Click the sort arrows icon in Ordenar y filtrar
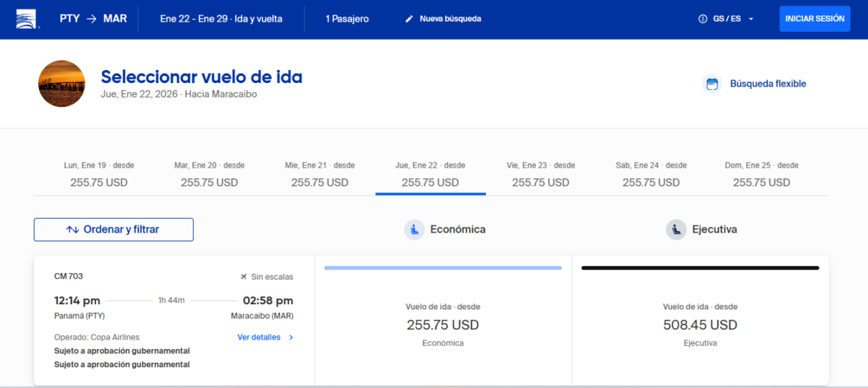This screenshot has height=388, width=868. (x=72, y=230)
